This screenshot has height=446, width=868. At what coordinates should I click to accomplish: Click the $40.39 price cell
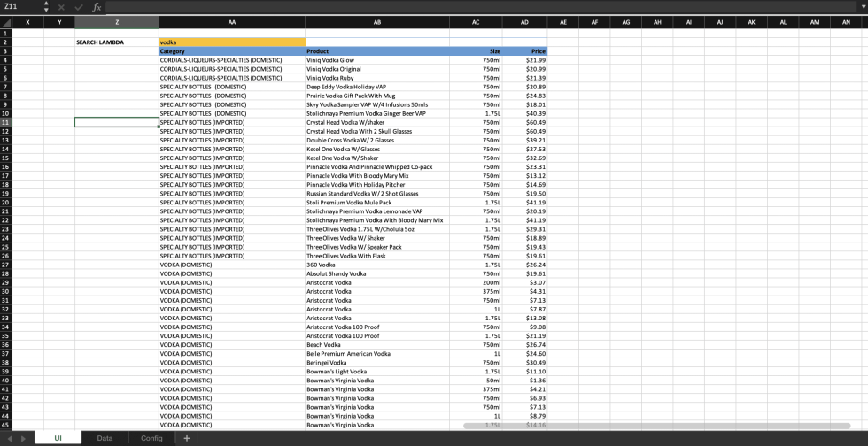coord(524,113)
